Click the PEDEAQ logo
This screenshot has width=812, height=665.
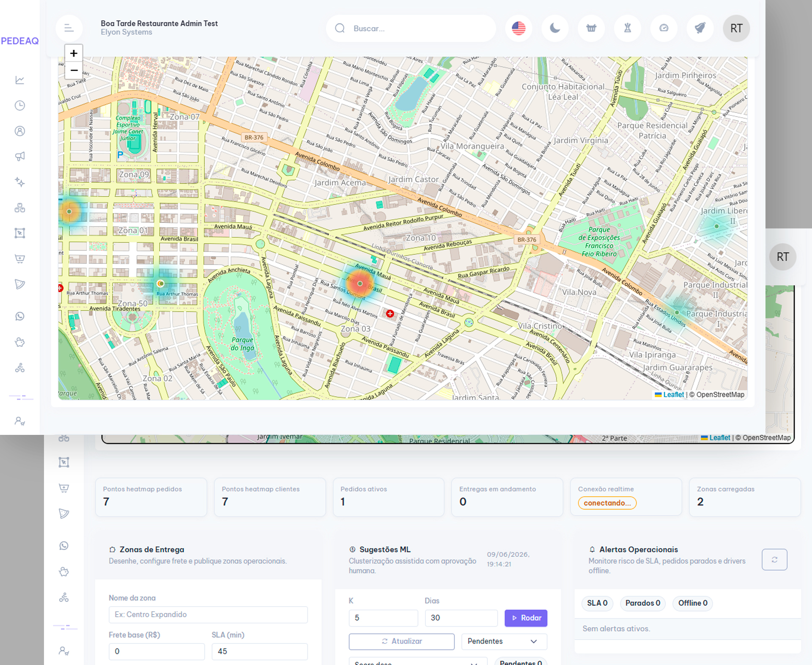19,41
